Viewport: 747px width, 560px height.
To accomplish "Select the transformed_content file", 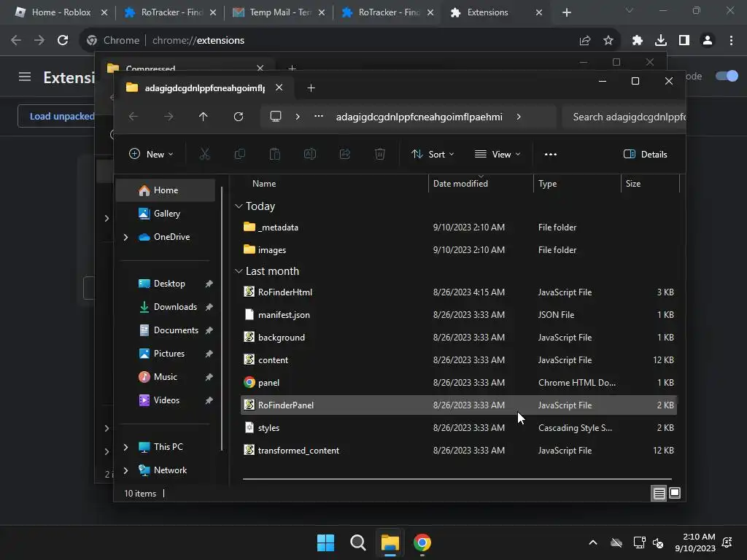I will [459, 451].
